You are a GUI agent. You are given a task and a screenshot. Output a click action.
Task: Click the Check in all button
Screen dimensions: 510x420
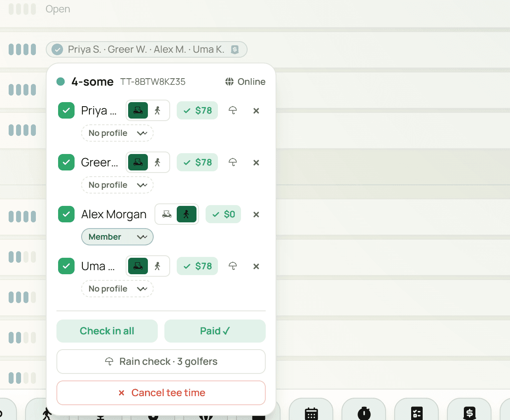tap(107, 331)
